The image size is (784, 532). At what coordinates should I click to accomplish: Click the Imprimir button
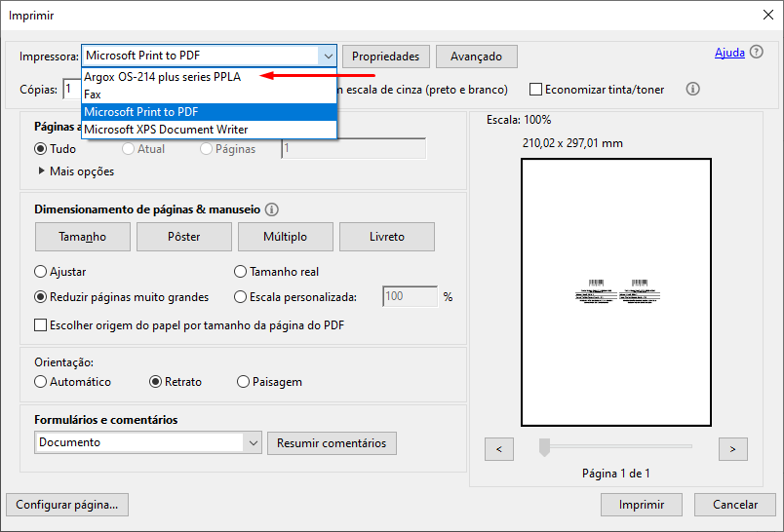[642, 505]
